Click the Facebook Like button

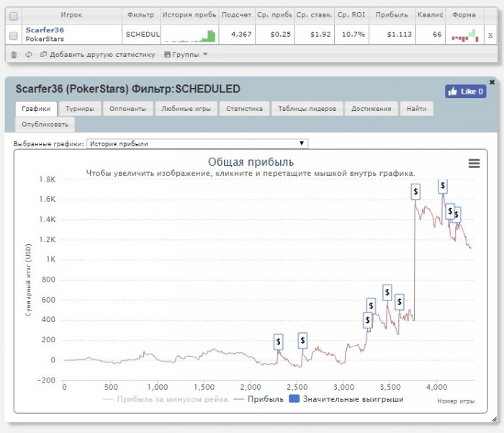point(465,91)
